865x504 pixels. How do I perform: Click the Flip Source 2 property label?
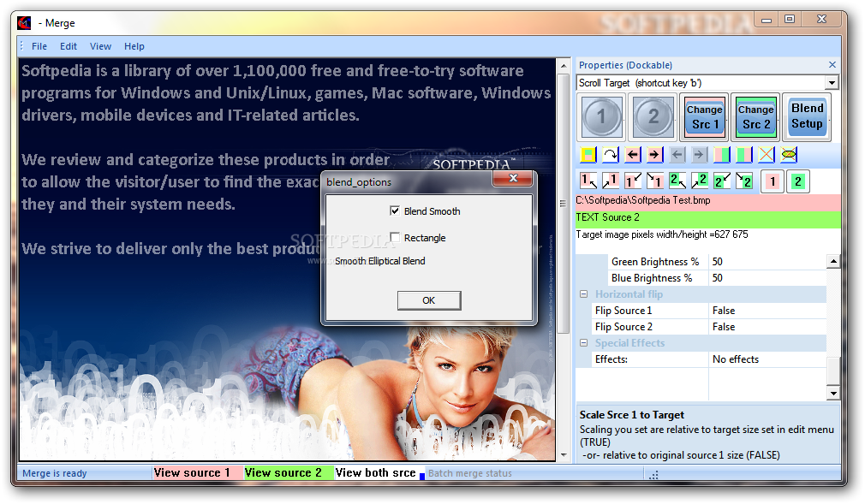[x=623, y=327]
